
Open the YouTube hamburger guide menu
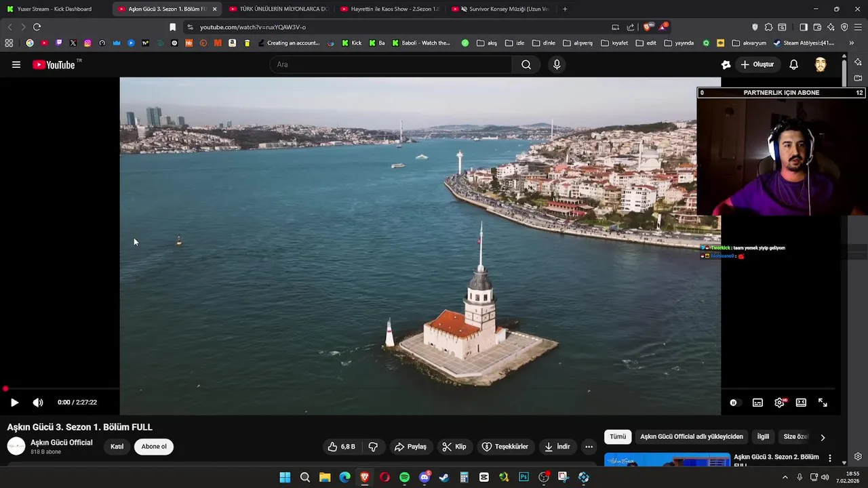tap(16, 64)
